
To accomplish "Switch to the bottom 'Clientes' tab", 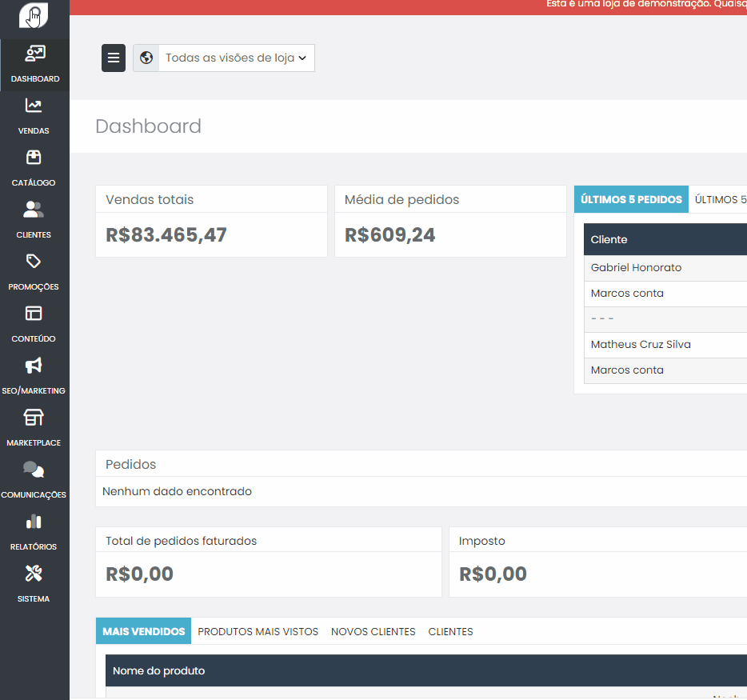I will [450, 631].
